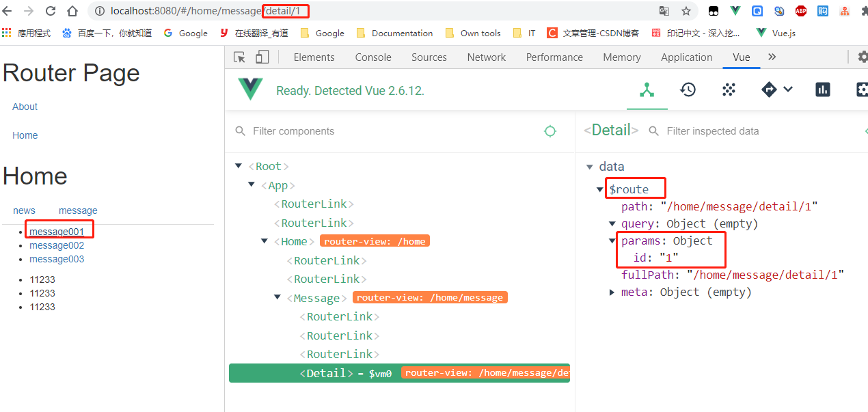Collapse the Message component node

pyautogui.click(x=277, y=297)
